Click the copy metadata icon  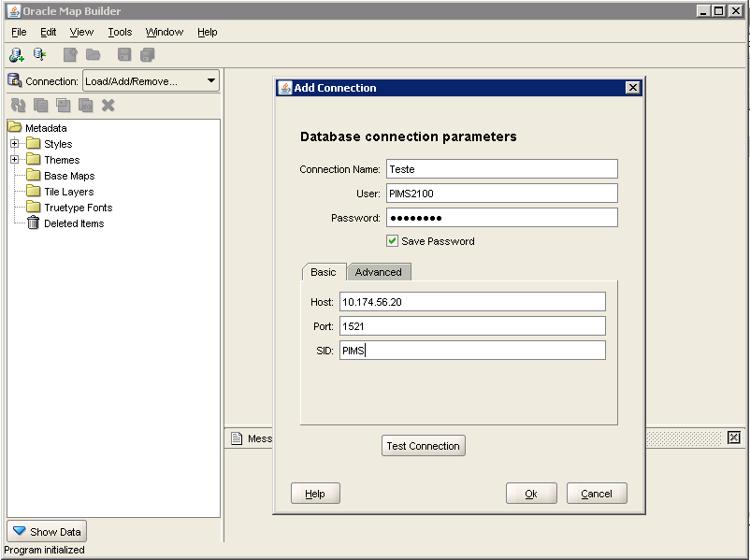[40, 106]
